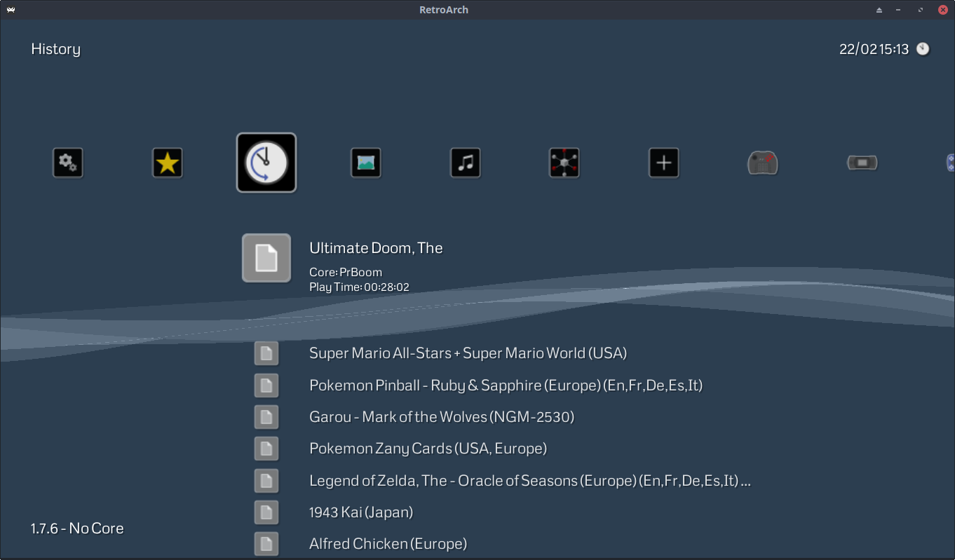The image size is (955, 560).
Task: Click the "RetroArch" window title text
Action: point(444,10)
